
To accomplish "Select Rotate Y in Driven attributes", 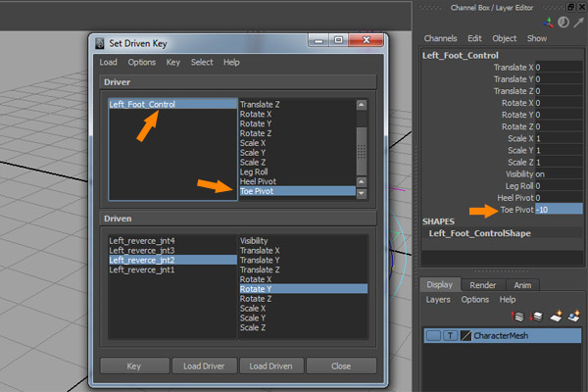I will tap(304, 289).
